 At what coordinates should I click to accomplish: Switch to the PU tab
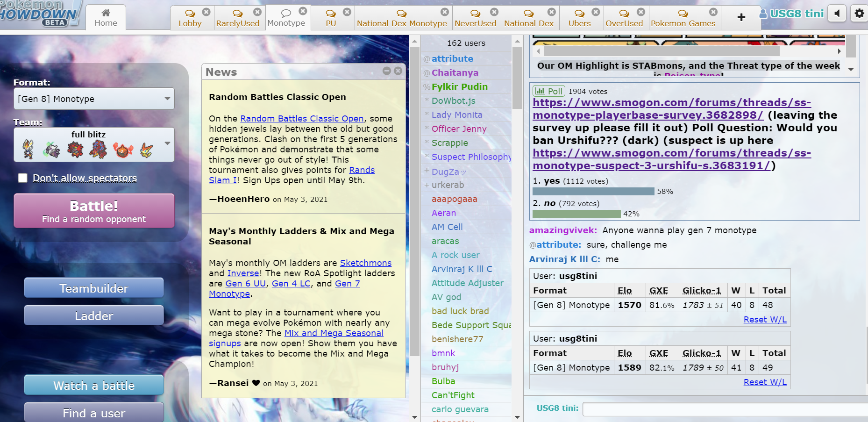click(x=331, y=18)
